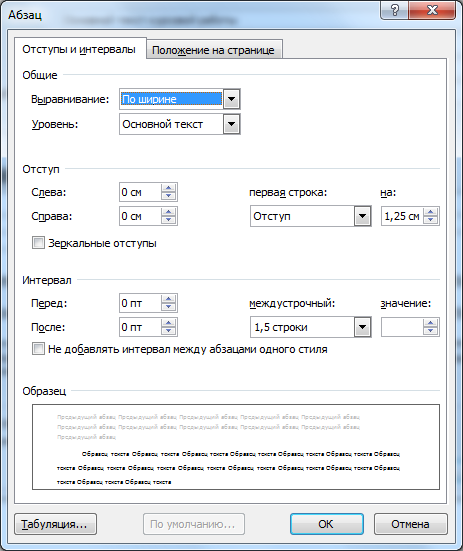Decrease the Слева indent with down arrow
This screenshot has height=551, width=463.
pyautogui.click(x=169, y=196)
